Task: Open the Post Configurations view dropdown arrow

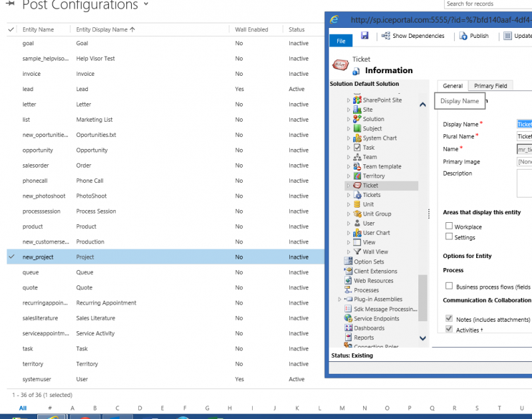Action: tap(146, 5)
